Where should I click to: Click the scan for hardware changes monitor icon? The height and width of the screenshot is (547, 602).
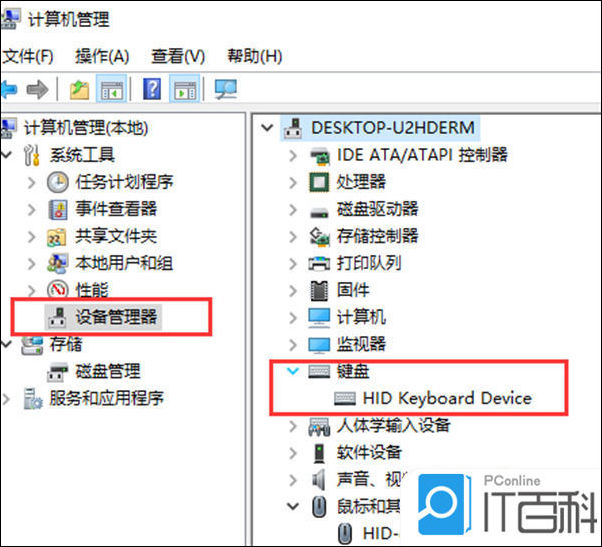(226, 89)
